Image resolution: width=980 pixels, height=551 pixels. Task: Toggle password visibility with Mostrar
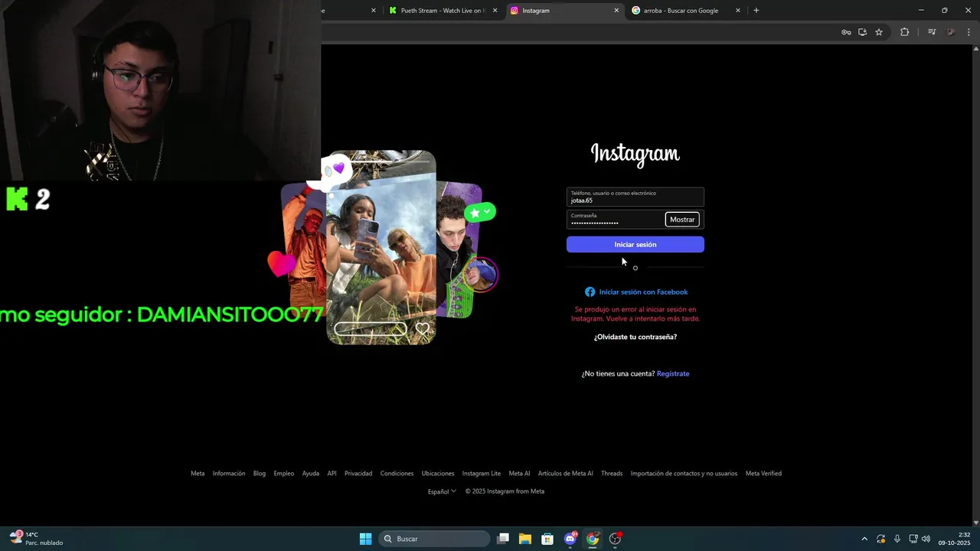click(x=682, y=220)
